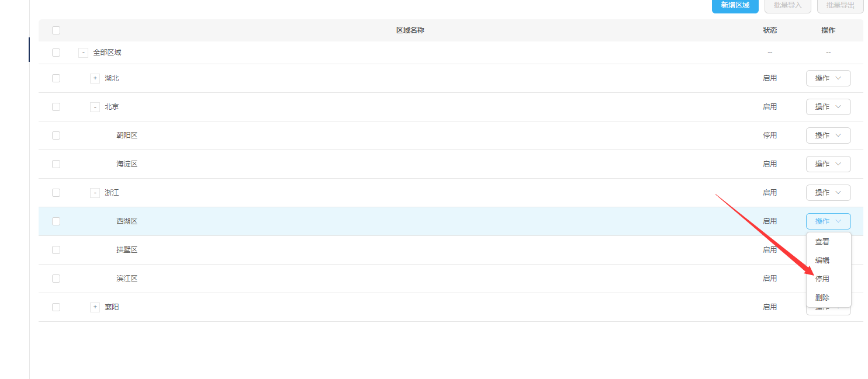The height and width of the screenshot is (379, 868).
Task: Collapse the 浙江 tree node
Action: point(95,193)
